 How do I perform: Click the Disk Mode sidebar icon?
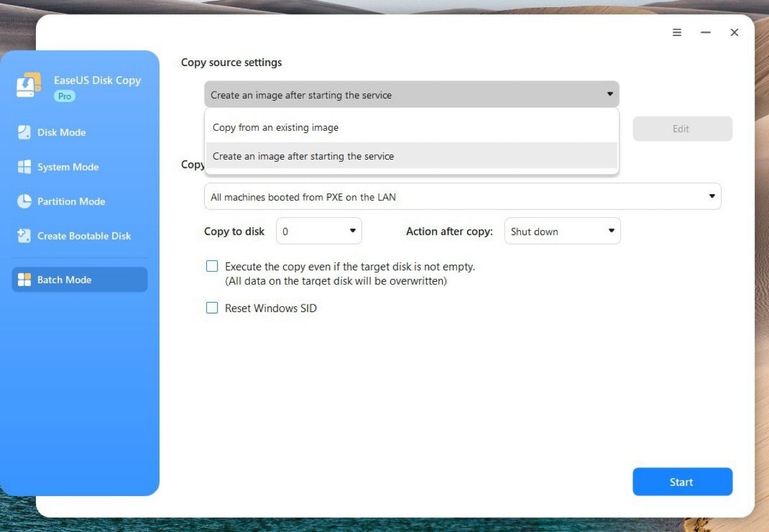tap(24, 133)
